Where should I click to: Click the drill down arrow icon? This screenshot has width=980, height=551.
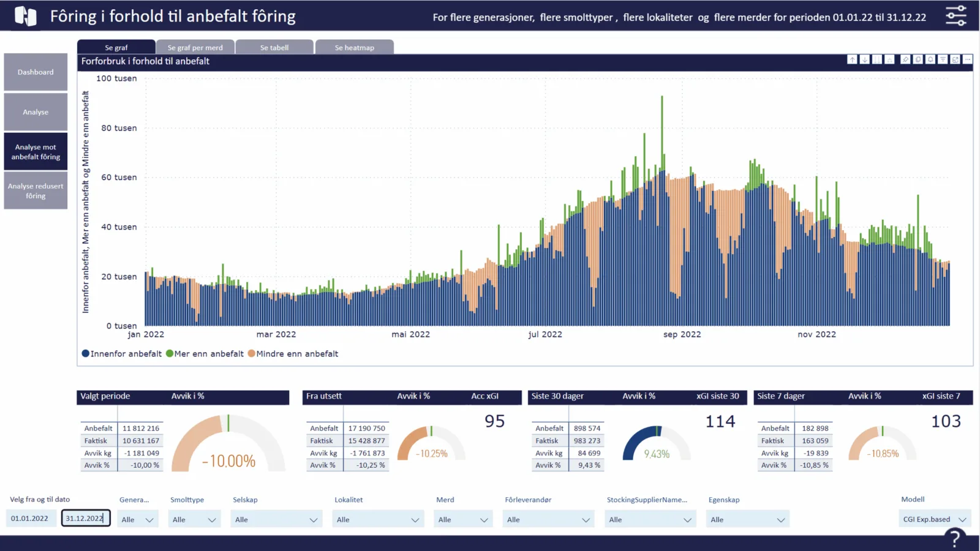tap(864, 59)
